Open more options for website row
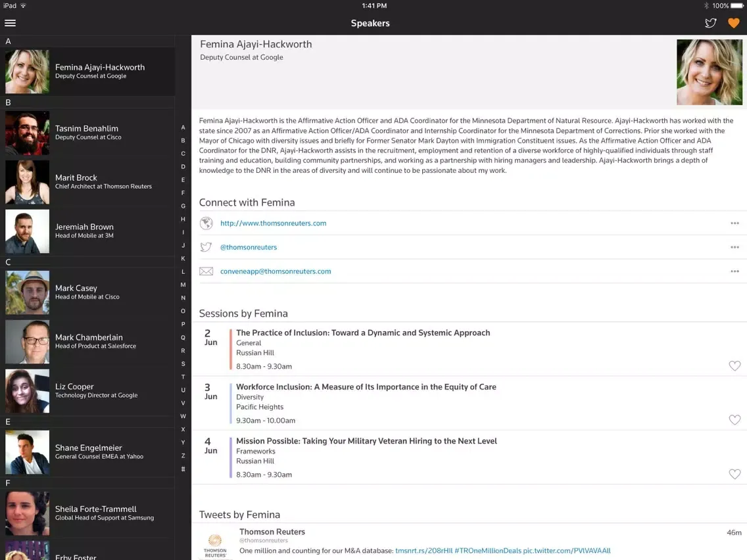This screenshot has width=747, height=560. point(735,223)
